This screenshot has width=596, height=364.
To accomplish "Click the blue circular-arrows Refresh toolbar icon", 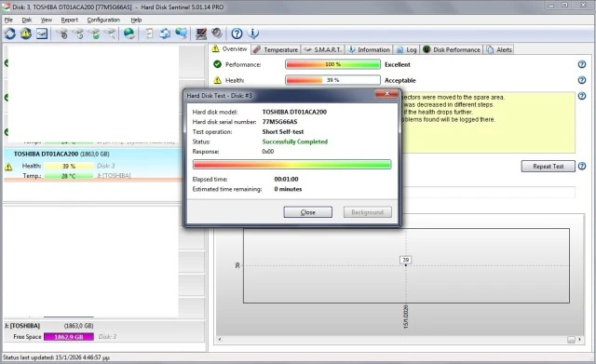I will click(10, 34).
